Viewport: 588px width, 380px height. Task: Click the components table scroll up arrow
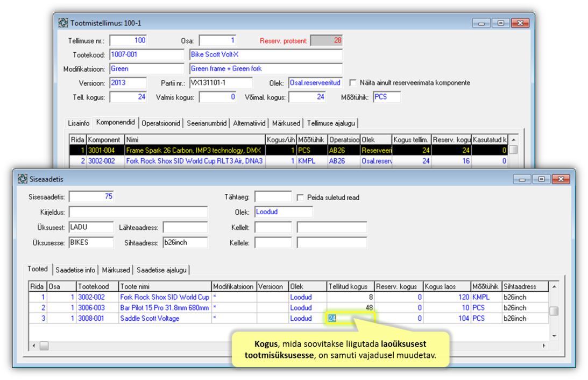(x=513, y=140)
